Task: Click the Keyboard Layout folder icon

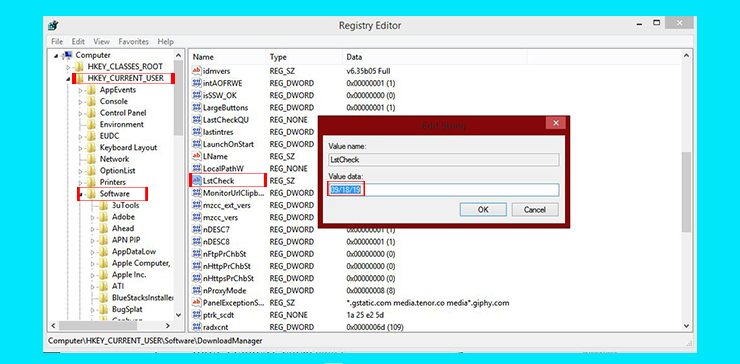Action: (x=92, y=148)
